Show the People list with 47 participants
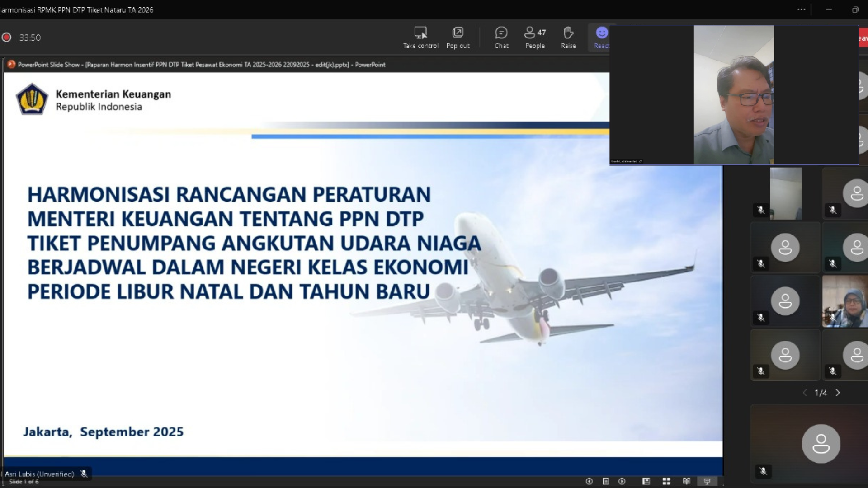The width and height of the screenshot is (868, 488). pyautogui.click(x=535, y=38)
